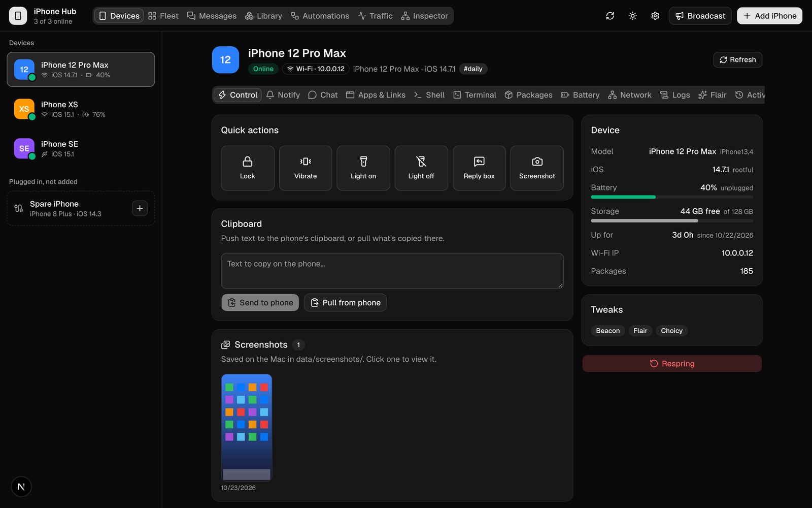Click the Beacon tweak chip
This screenshot has height=508, width=812.
pyautogui.click(x=608, y=331)
